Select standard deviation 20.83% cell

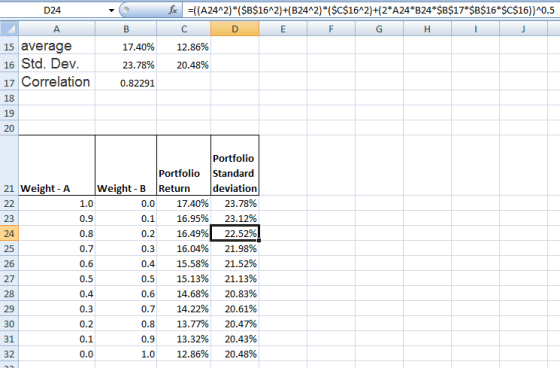point(235,293)
